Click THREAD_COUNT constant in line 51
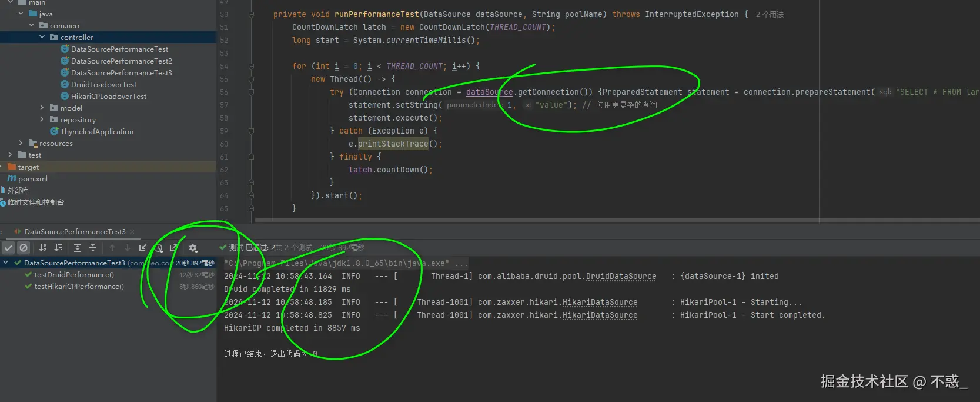 click(x=518, y=27)
